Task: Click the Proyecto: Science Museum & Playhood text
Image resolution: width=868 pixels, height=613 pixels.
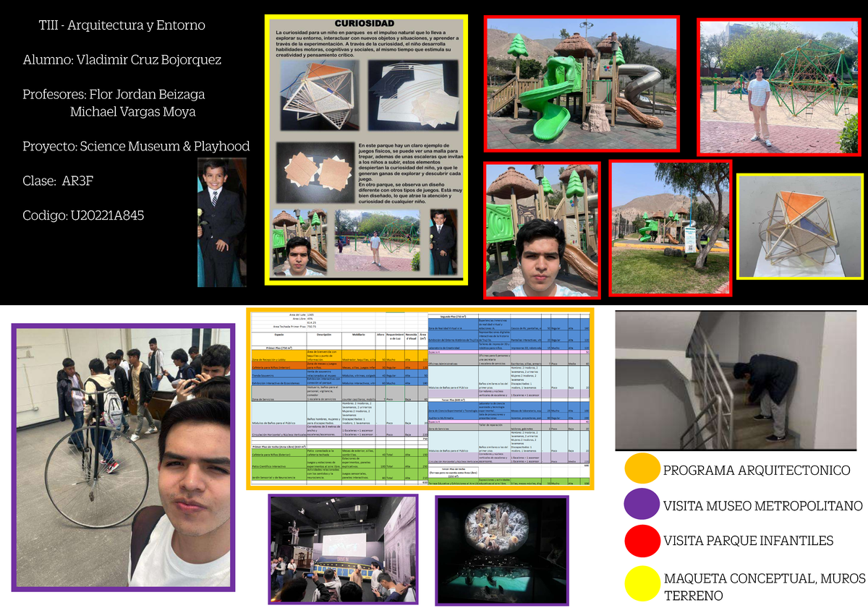Action: click(136, 146)
